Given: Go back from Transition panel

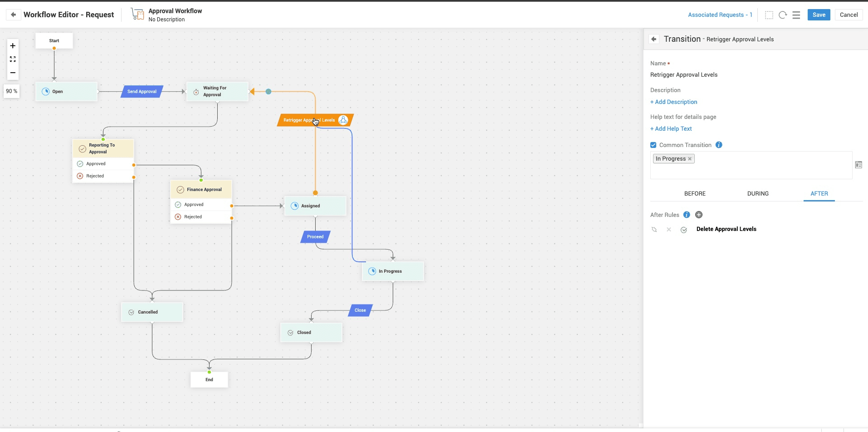Looking at the screenshot, I should [654, 39].
